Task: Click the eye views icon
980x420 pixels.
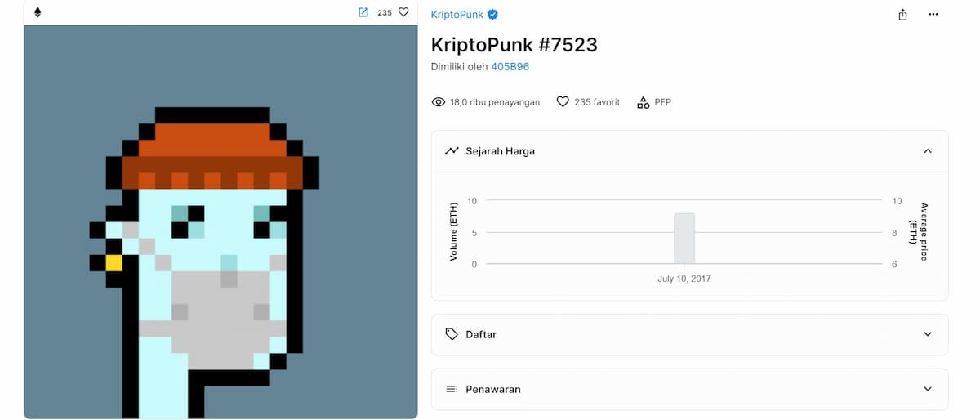Action: click(439, 102)
